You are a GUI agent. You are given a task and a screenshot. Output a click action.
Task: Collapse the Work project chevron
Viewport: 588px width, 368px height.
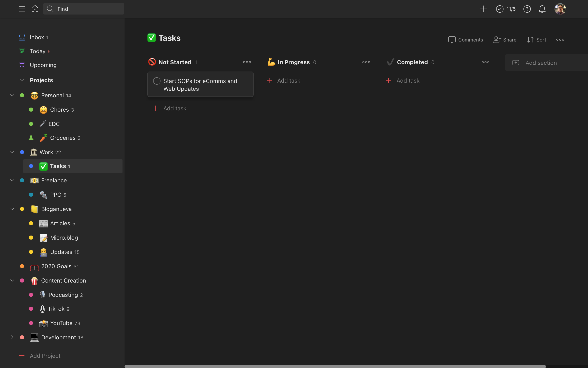tap(12, 152)
